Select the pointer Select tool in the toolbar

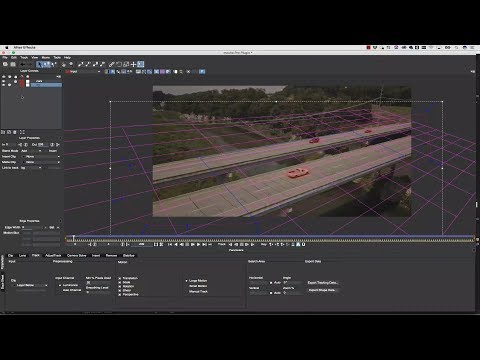tap(39, 64)
